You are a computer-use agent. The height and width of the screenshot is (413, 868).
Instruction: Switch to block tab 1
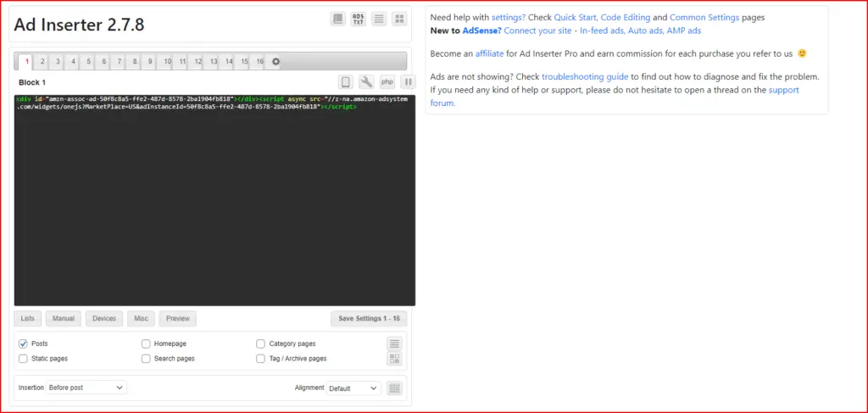click(x=26, y=62)
